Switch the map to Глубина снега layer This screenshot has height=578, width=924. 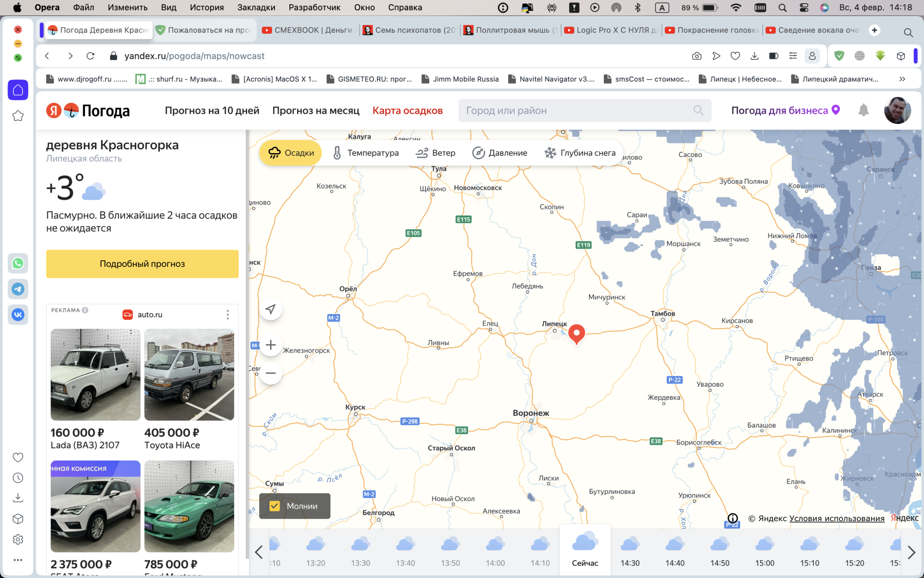581,153
